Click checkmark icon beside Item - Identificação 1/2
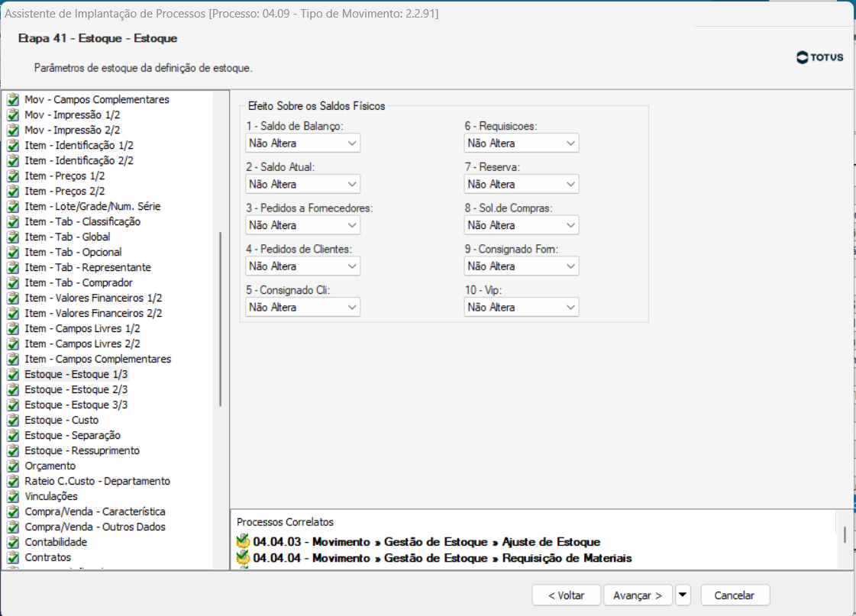This screenshot has width=856, height=616. [x=13, y=146]
